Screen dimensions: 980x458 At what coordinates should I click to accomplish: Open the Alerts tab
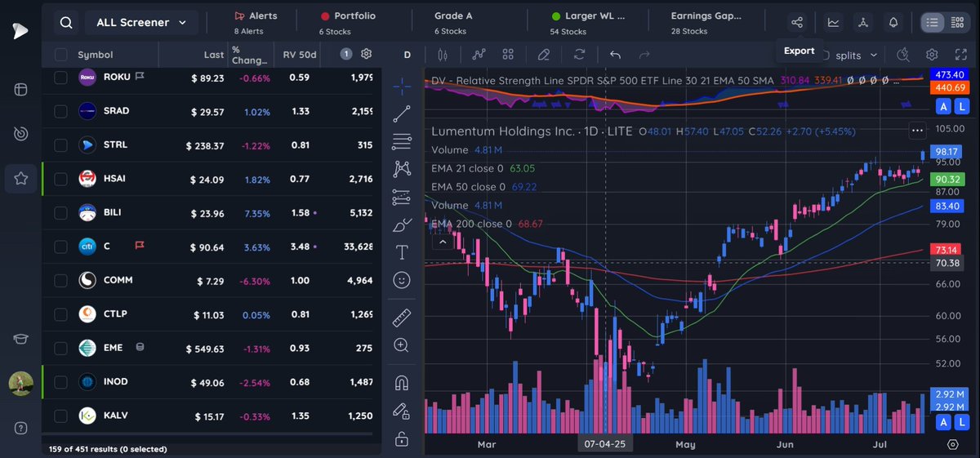tap(256, 23)
